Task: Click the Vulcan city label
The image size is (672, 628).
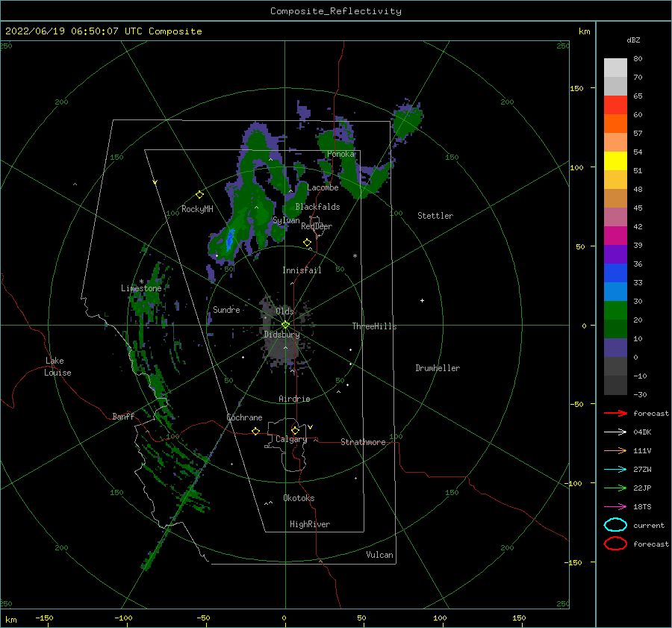Action: (380, 555)
